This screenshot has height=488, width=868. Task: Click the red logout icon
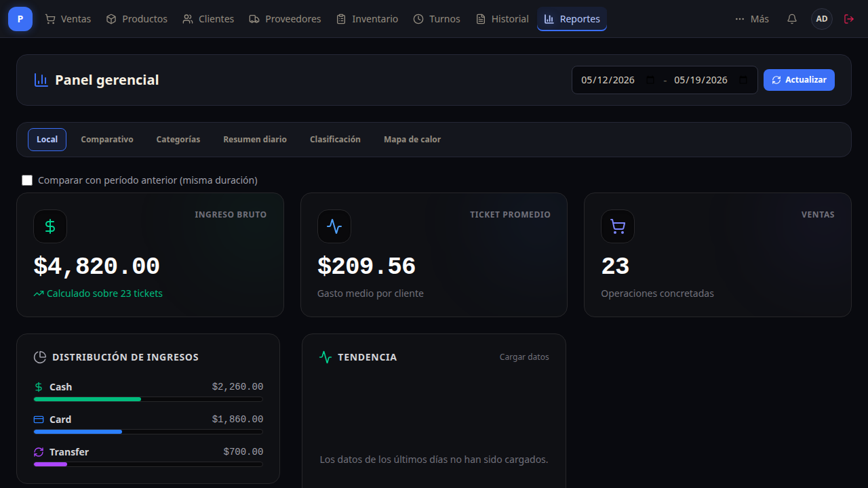pos(849,19)
